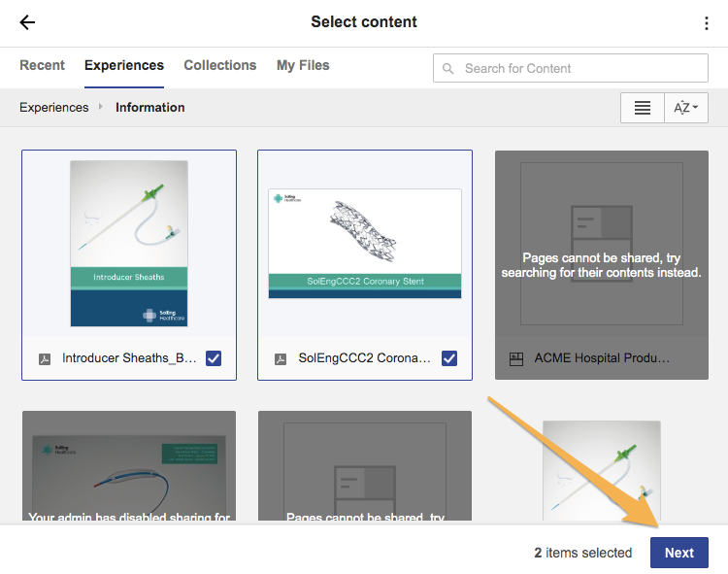Click PDF icon beside Introducer Sheaths_B…

pyautogui.click(x=45, y=359)
